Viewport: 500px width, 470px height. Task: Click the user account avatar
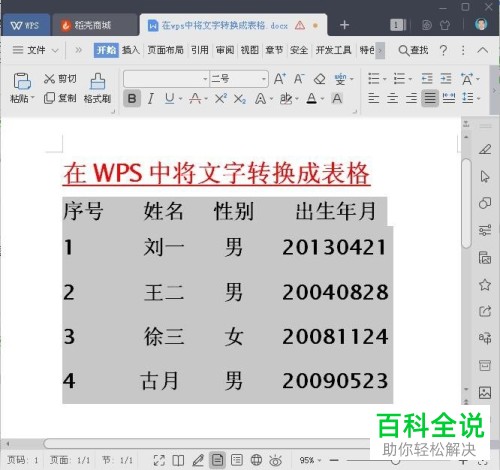pyautogui.click(x=481, y=24)
